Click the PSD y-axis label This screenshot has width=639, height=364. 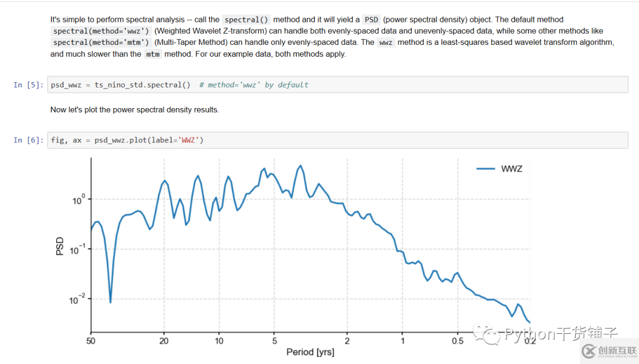click(x=59, y=246)
